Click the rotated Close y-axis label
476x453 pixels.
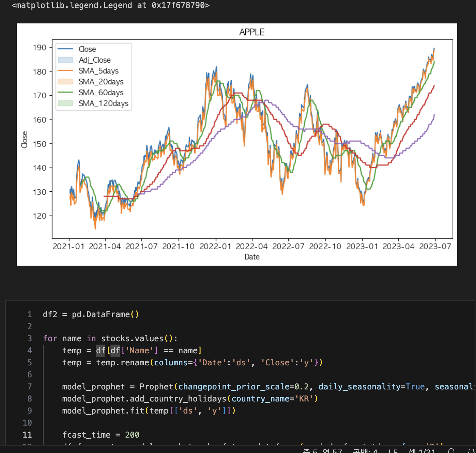[x=24, y=140]
